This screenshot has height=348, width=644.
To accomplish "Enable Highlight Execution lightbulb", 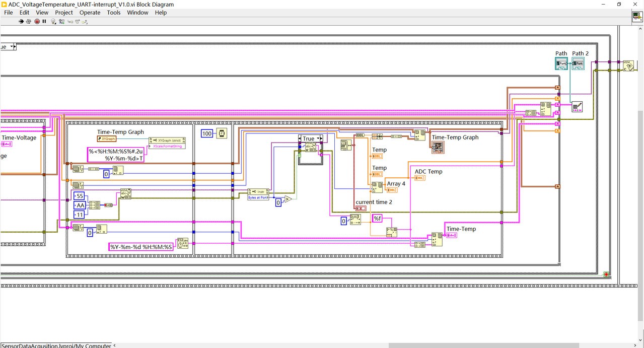I will [53, 22].
